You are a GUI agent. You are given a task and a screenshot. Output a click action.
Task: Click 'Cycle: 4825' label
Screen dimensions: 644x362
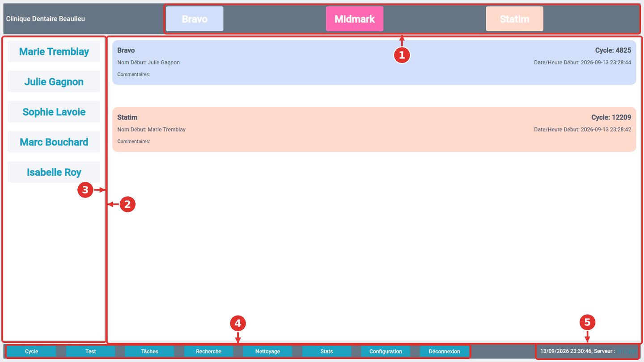click(x=613, y=51)
